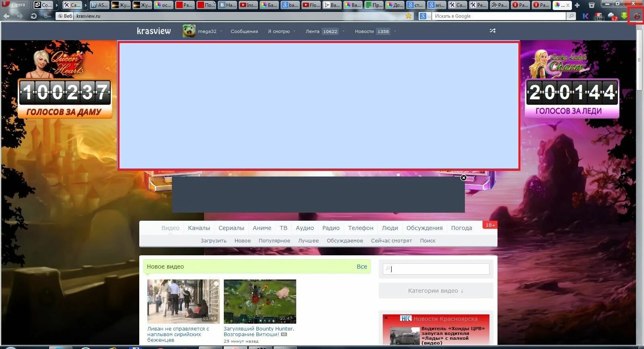Viewport: 644px width, 349px height.
Task: Open the Радио section
Action: pos(331,228)
